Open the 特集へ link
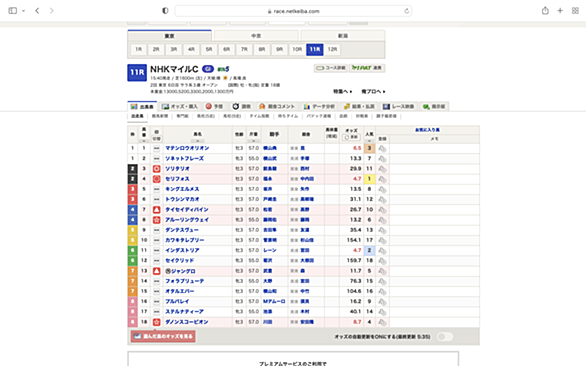 343,92
